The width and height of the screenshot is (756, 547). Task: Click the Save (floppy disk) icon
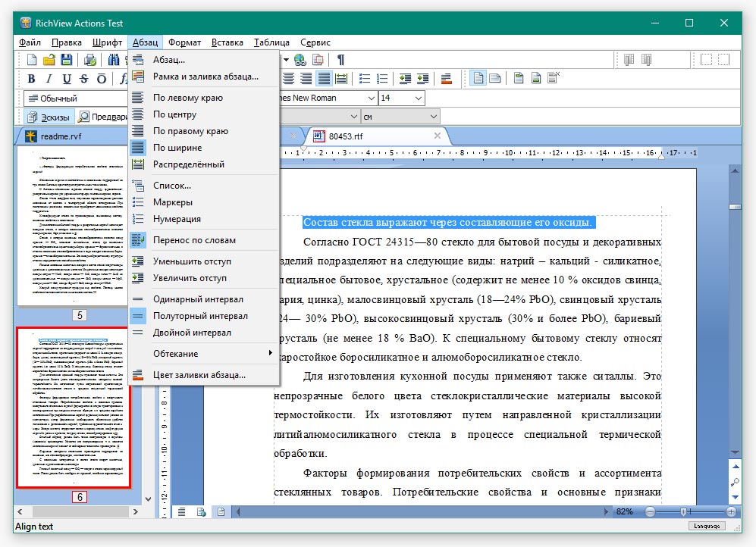click(66, 60)
